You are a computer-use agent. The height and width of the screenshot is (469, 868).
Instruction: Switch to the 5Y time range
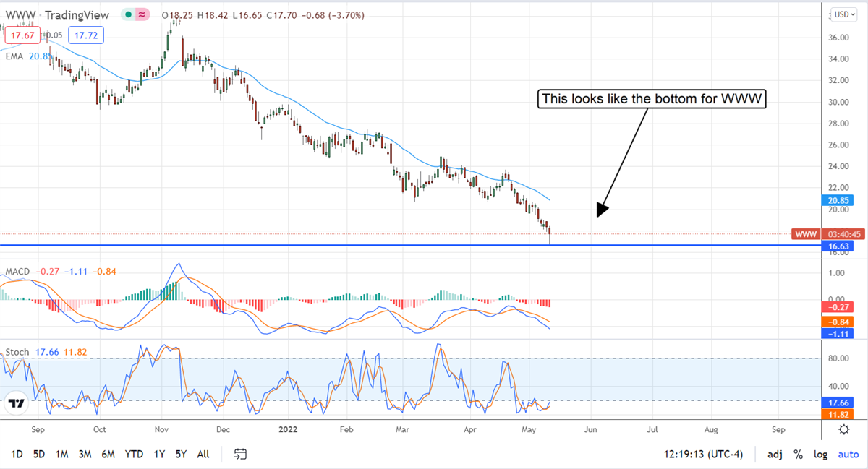coord(181,455)
